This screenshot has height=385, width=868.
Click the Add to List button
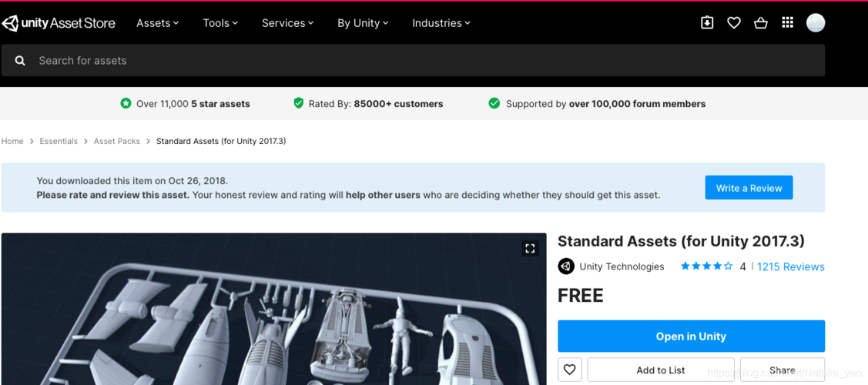pyautogui.click(x=660, y=370)
